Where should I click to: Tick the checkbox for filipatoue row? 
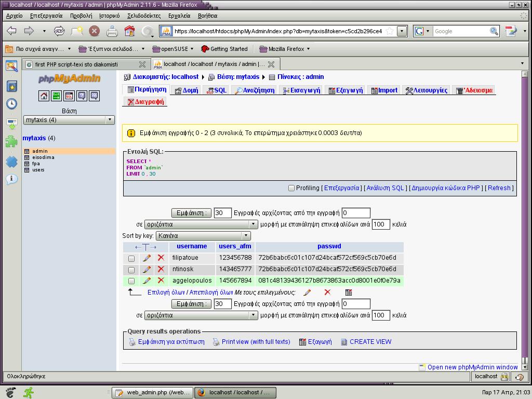(x=131, y=259)
